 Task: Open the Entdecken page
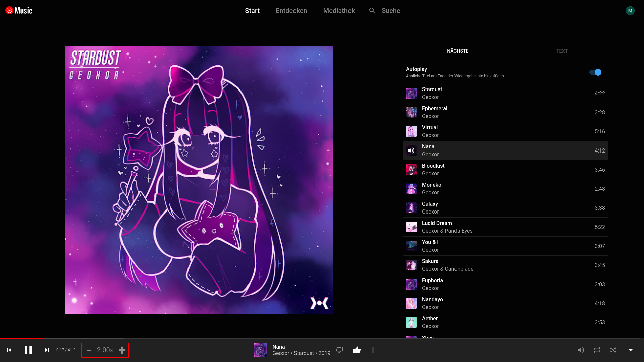pyautogui.click(x=291, y=11)
